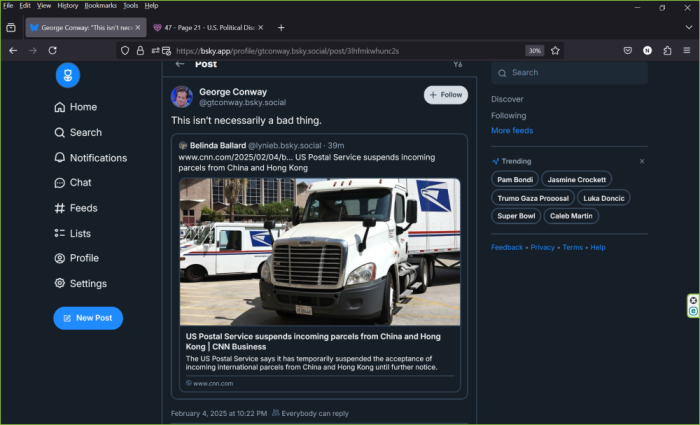Click the 30% zoom level indicator
The height and width of the screenshot is (425, 700).
coord(534,50)
